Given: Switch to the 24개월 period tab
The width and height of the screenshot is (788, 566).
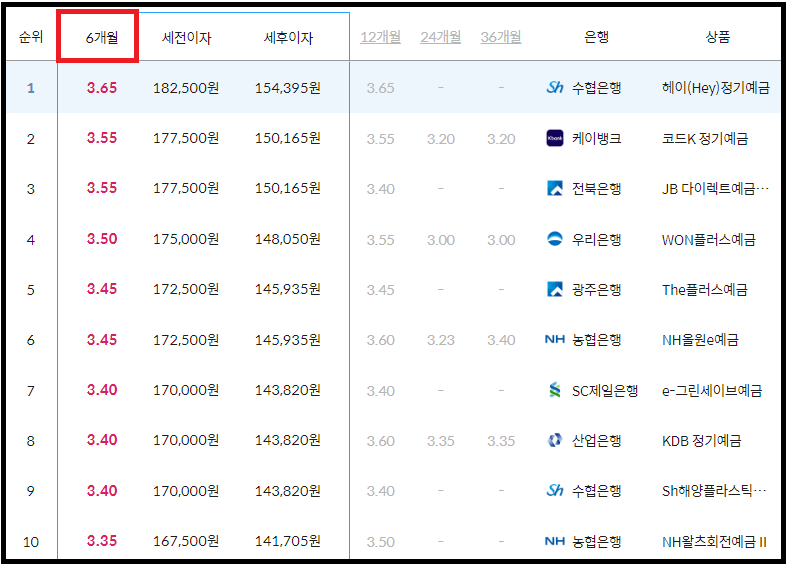Looking at the screenshot, I should (441, 37).
